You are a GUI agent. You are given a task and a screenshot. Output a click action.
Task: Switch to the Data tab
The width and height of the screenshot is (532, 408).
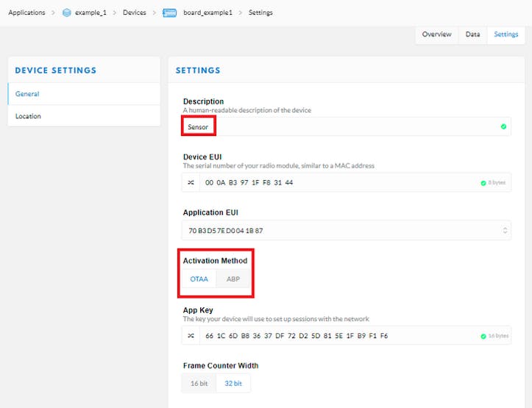[472, 35]
